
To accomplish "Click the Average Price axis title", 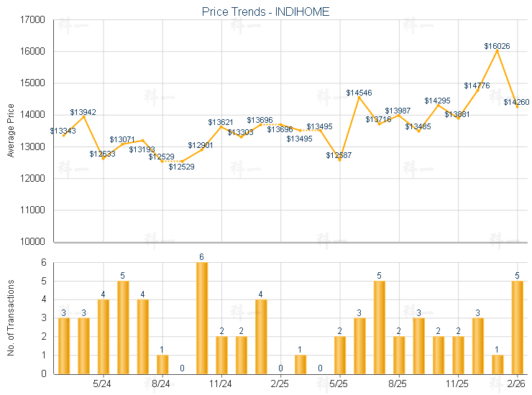I will point(11,131).
